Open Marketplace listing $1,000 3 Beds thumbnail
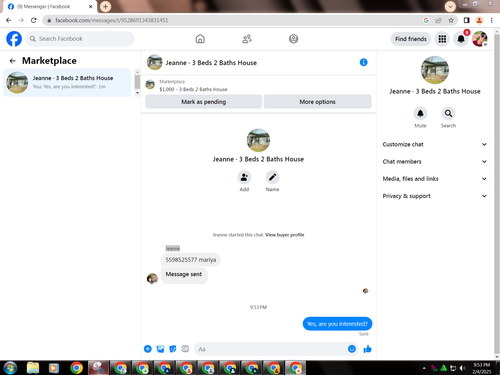The width and height of the screenshot is (500, 375). pyautogui.click(x=150, y=85)
